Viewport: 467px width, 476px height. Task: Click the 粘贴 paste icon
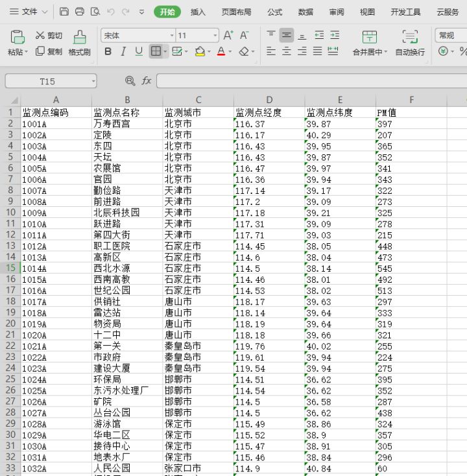[x=18, y=38]
